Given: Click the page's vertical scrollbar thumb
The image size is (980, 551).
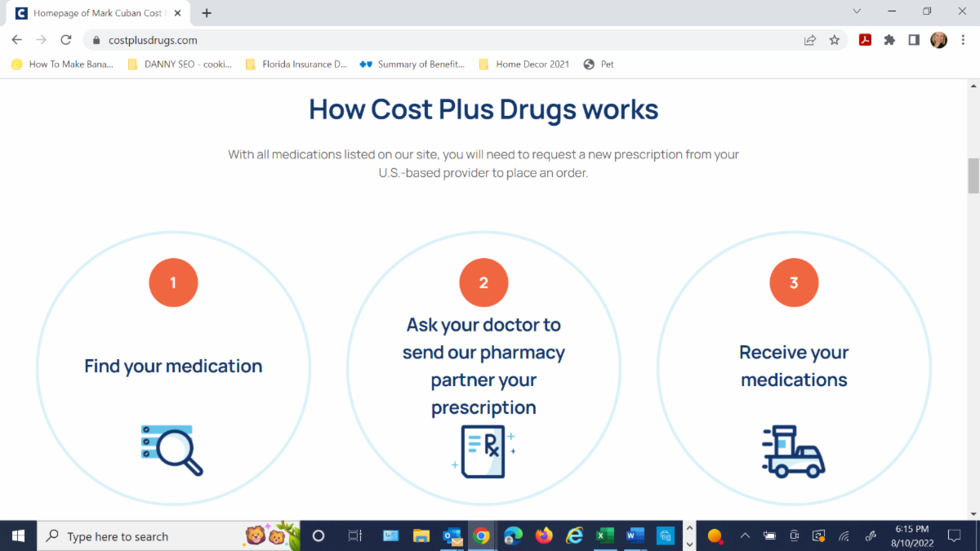Looking at the screenshot, I should pyautogui.click(x=973, y=176).
